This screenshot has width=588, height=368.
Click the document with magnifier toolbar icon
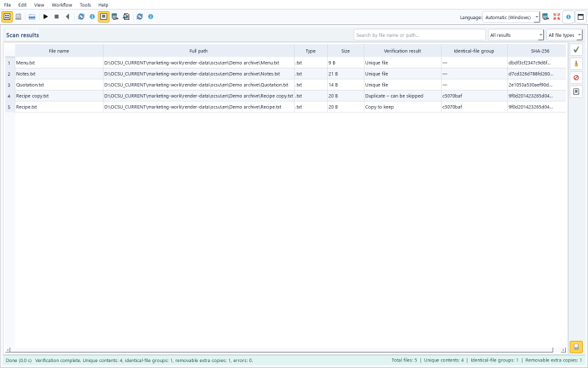pyautogui.click(x=126, y=16)
